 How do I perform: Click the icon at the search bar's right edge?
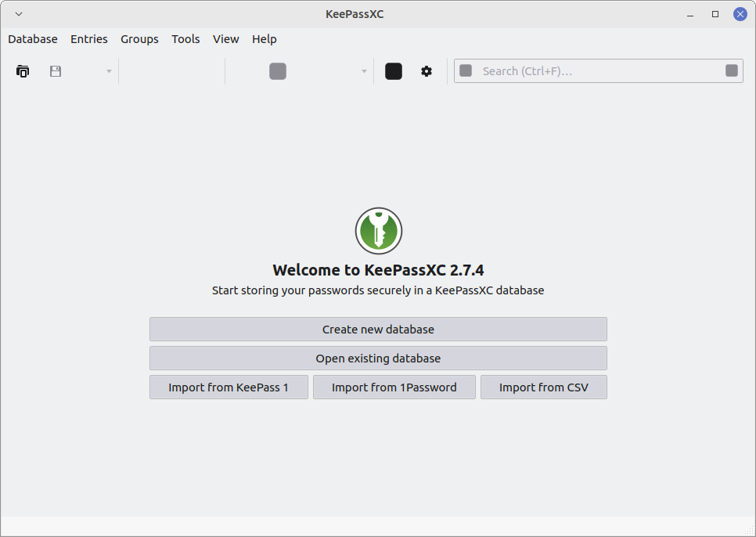[731, 70]
